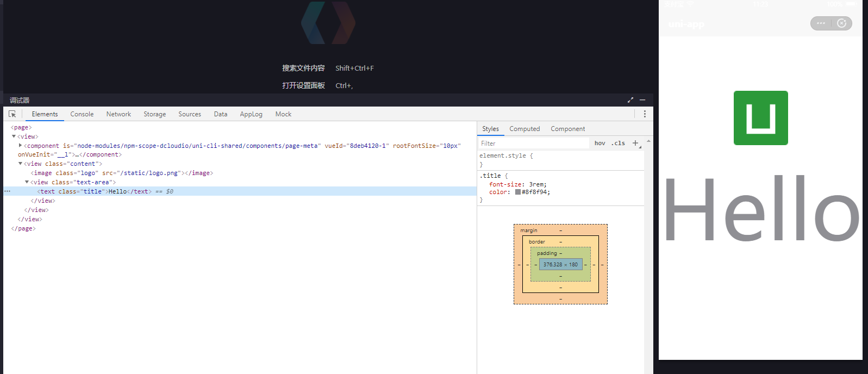This screenshot has width=868, height=374.
Task: Expand the page-meta component node
Action: click(21, 145)
